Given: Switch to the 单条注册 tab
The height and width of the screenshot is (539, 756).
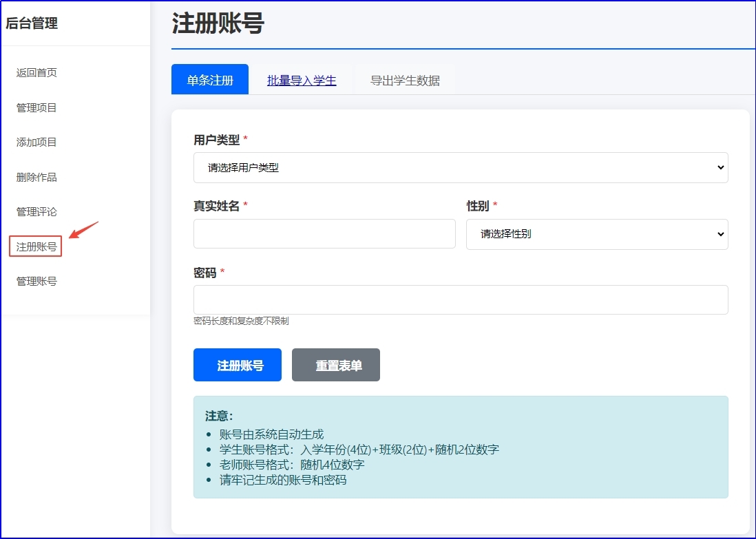Looking at the screenshot, I should click(x=210, y=80).
